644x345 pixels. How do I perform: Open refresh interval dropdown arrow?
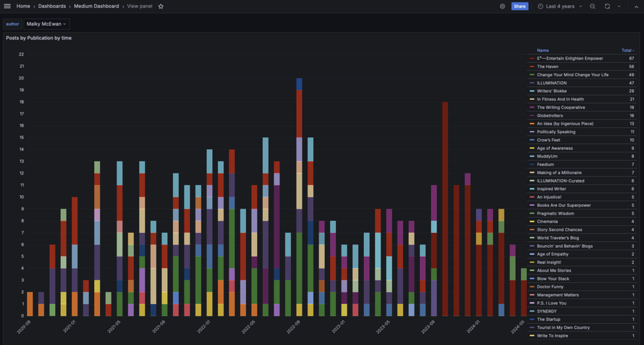(x=619, y=6)
